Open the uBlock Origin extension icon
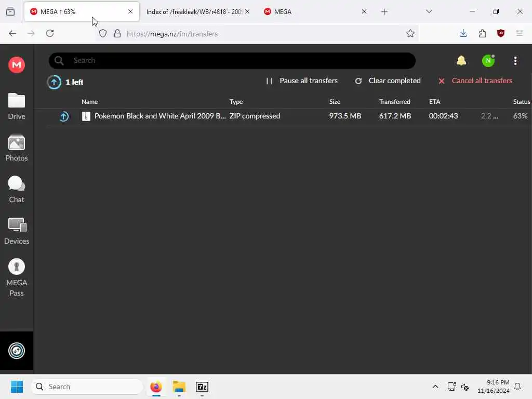 (x=500, y=33)
